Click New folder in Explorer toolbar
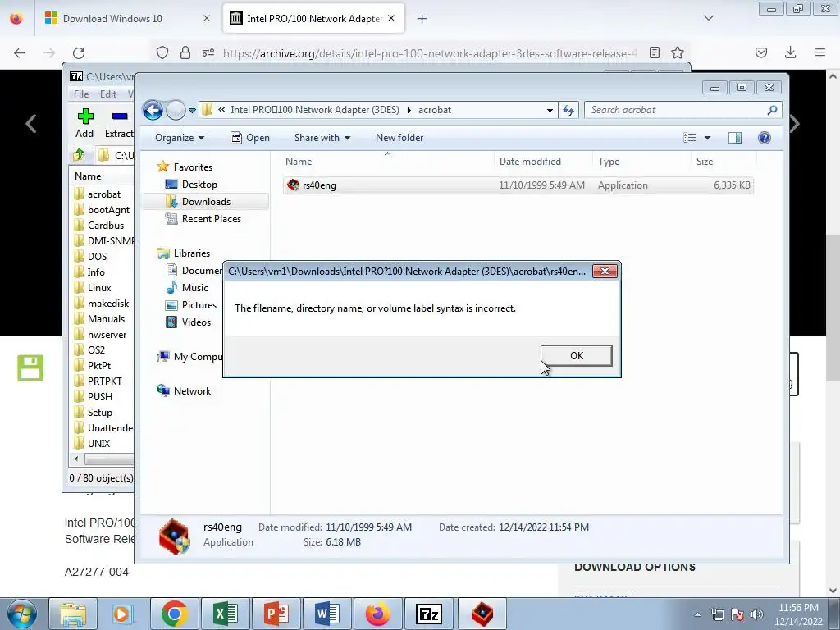Viewport: 840px width, 630px height. pyautogui.click(x=399, y=138)
